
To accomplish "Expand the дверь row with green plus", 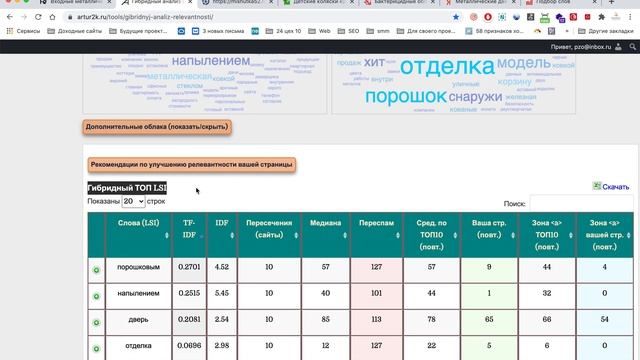I will [x=96, y=322].
